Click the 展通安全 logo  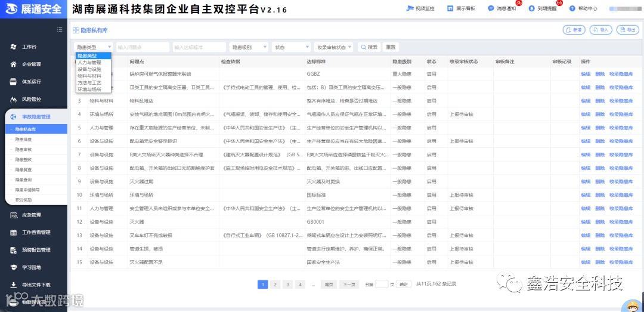pyautogui.click(x=33, y=8)
